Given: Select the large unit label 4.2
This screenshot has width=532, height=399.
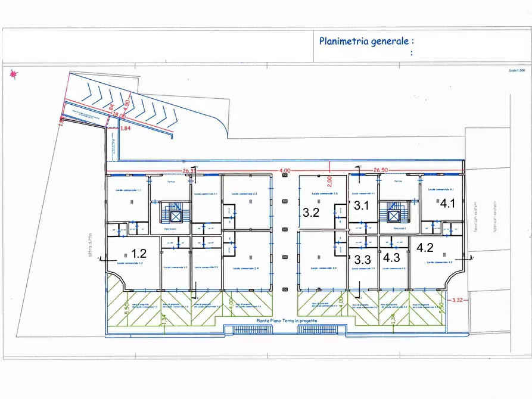Looking at the screenshot, I should pyautogui.click(x=425, y=247).
